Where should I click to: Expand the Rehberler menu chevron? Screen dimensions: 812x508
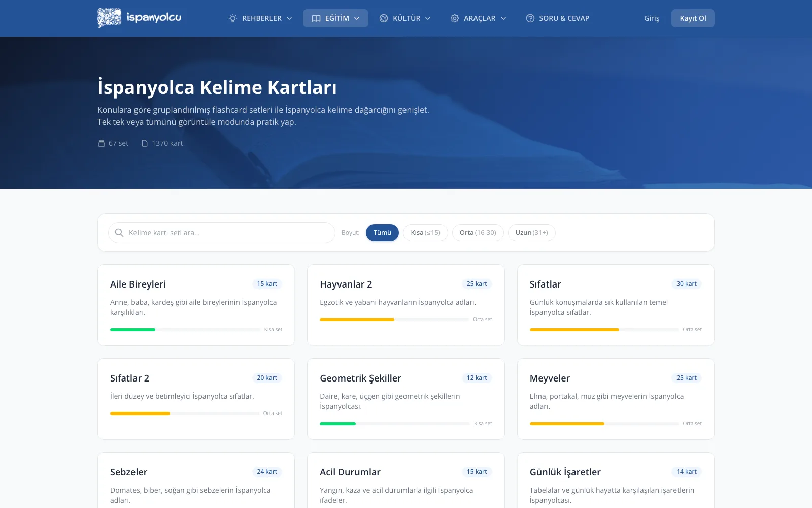(x=289, y=18)
